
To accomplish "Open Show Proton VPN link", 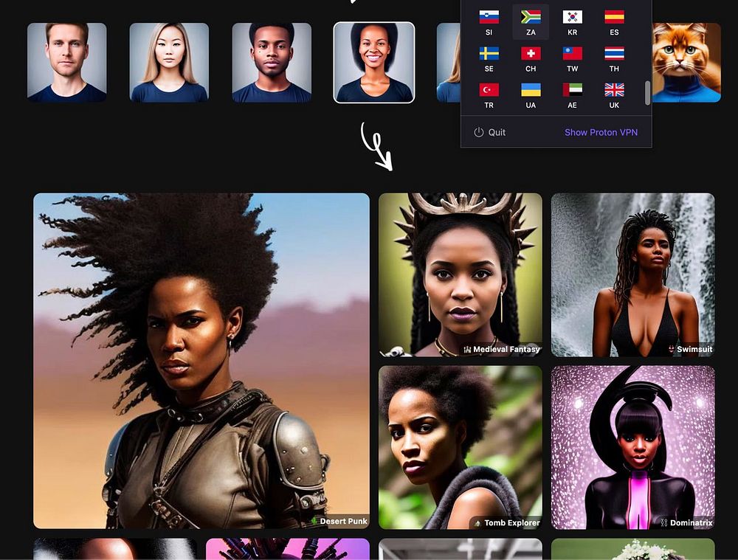I will click(601, 132).
